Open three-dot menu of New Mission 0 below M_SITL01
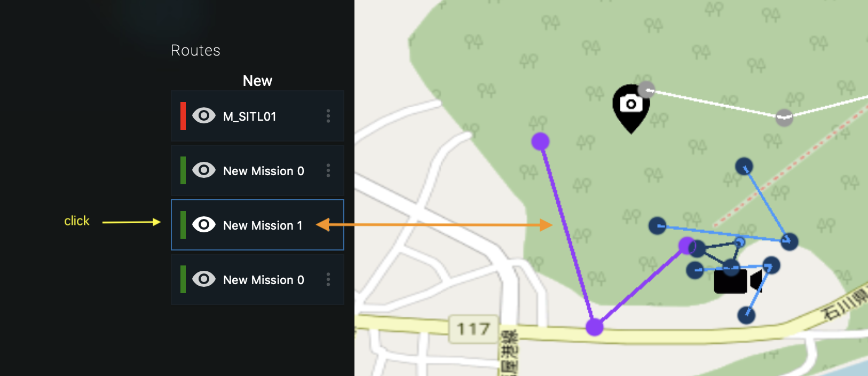 pos(328,170)
